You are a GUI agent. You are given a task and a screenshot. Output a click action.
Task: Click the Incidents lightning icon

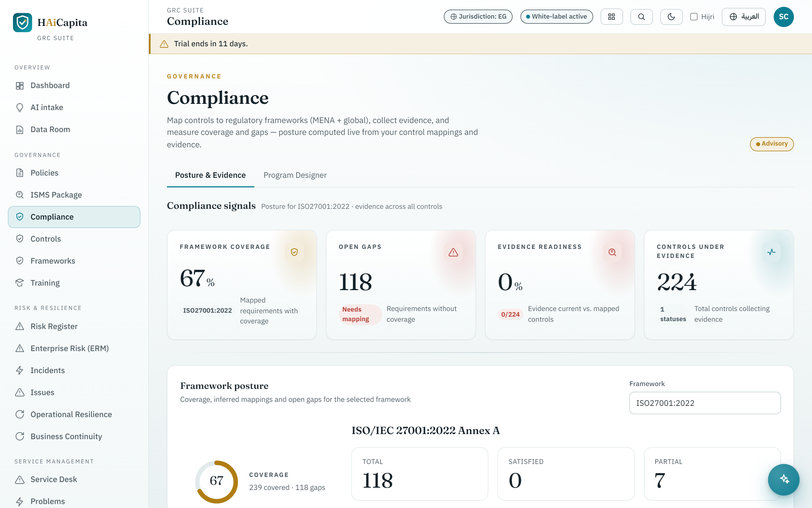click(20, 370)
